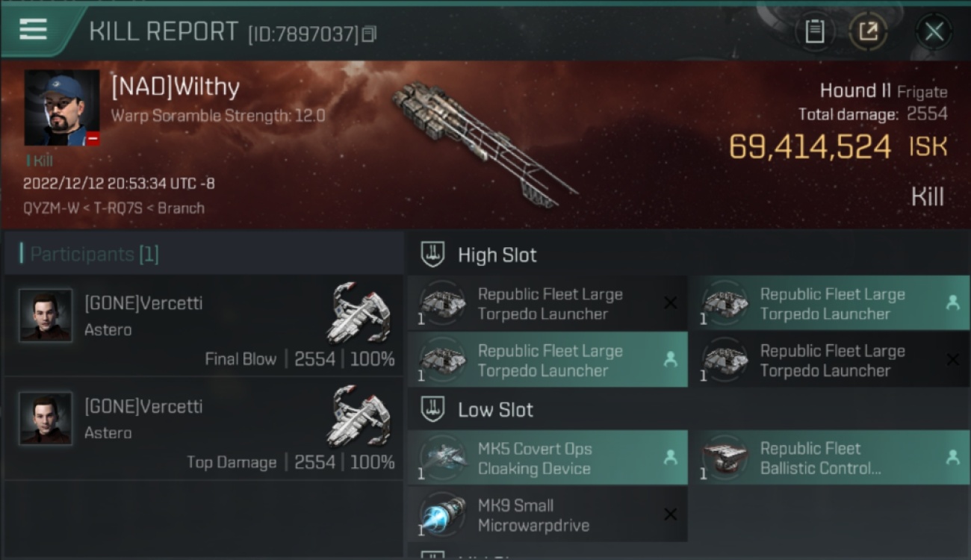Select MK9 Small Microwarpdrive module
The height and width of the screenshot is (560, 971).
547,514
